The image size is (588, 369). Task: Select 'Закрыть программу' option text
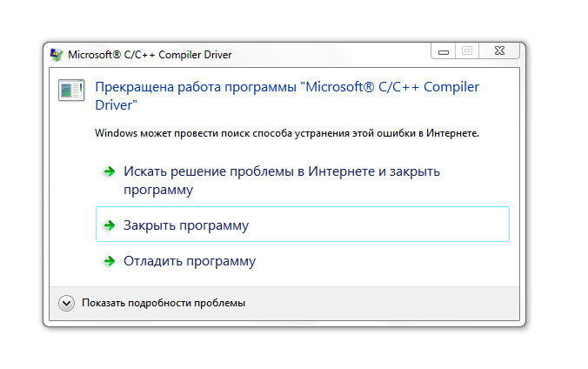point(186,225)
